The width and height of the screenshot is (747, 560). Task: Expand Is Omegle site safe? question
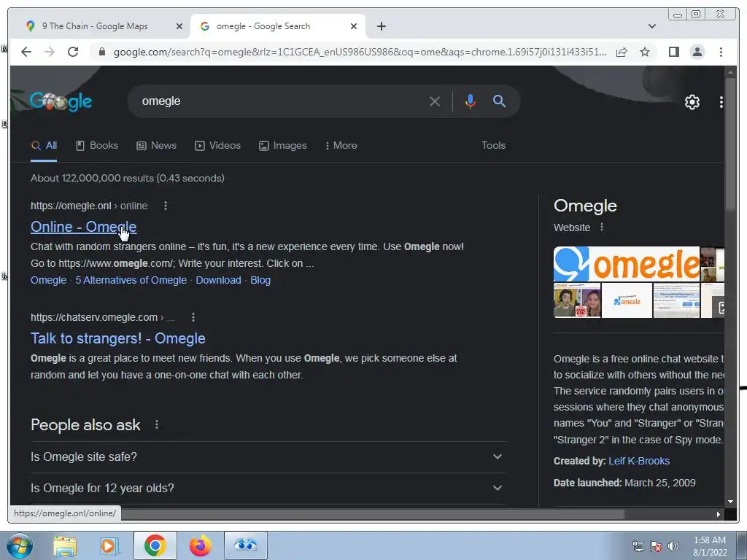click(268, 457)
